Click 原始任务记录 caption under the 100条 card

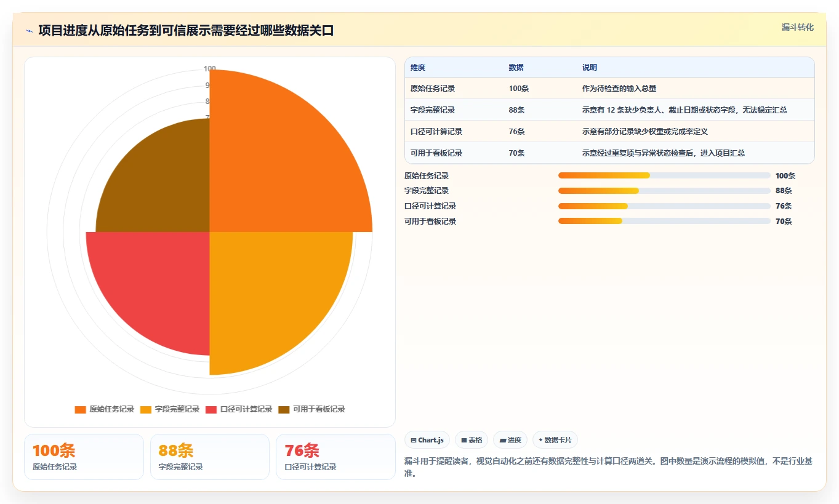click(55, 467)
